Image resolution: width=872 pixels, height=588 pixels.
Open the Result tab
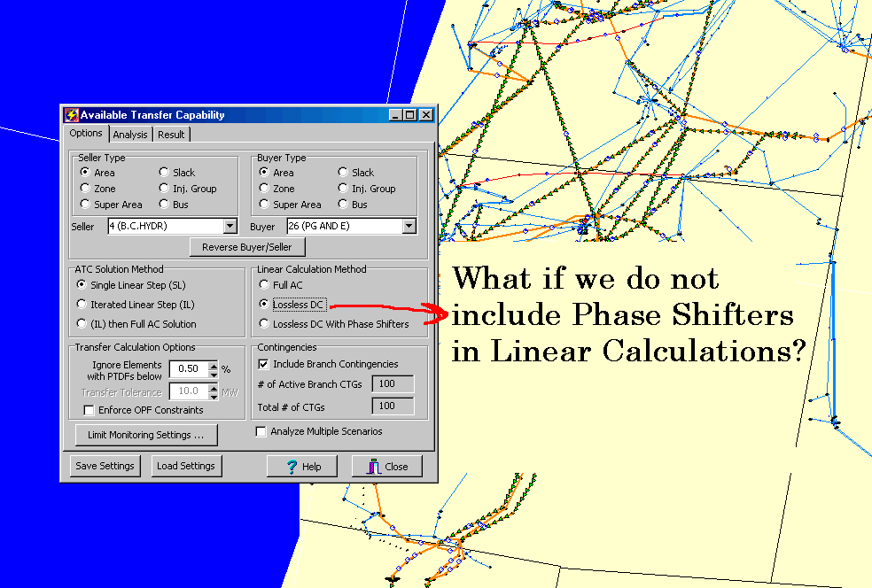171,135
